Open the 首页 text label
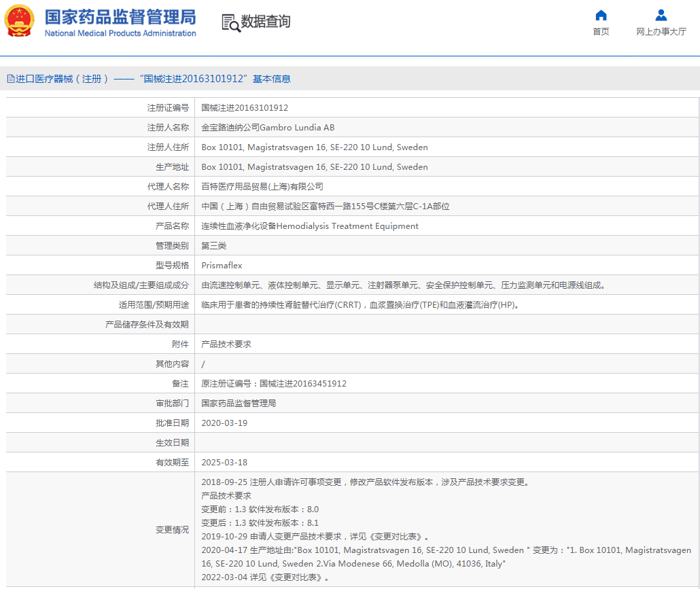This screenshot has width=700, height=589. [x=601, y=32]
